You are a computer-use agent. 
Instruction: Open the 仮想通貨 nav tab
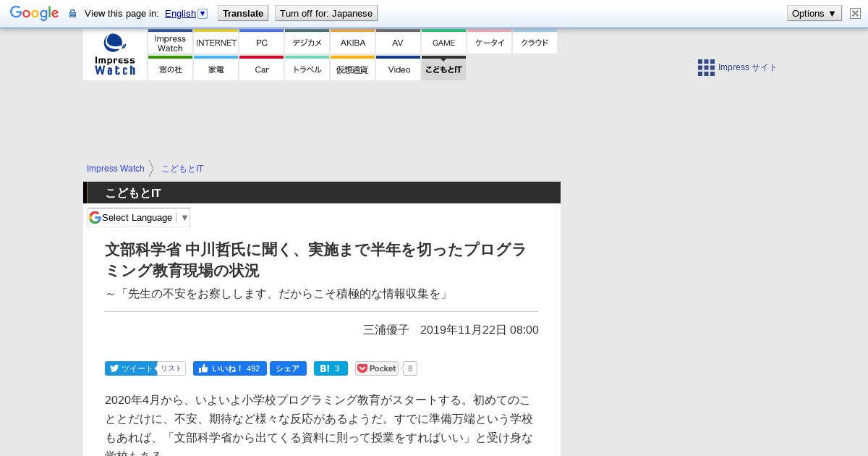click(x=352, y=69)
